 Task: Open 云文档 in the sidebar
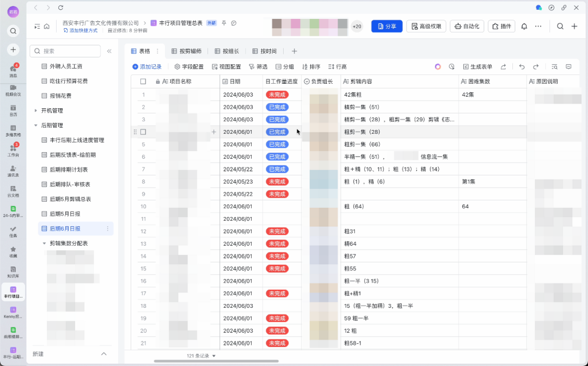coord(13,191)
